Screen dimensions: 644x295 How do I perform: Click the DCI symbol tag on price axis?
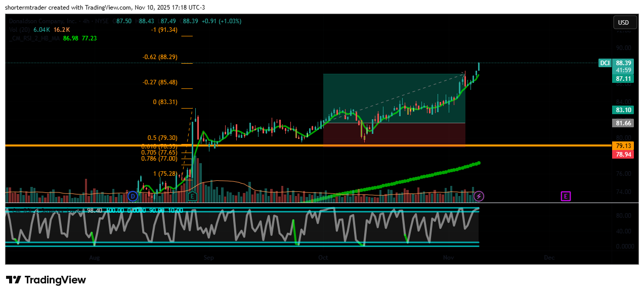[x=605, y=63]
